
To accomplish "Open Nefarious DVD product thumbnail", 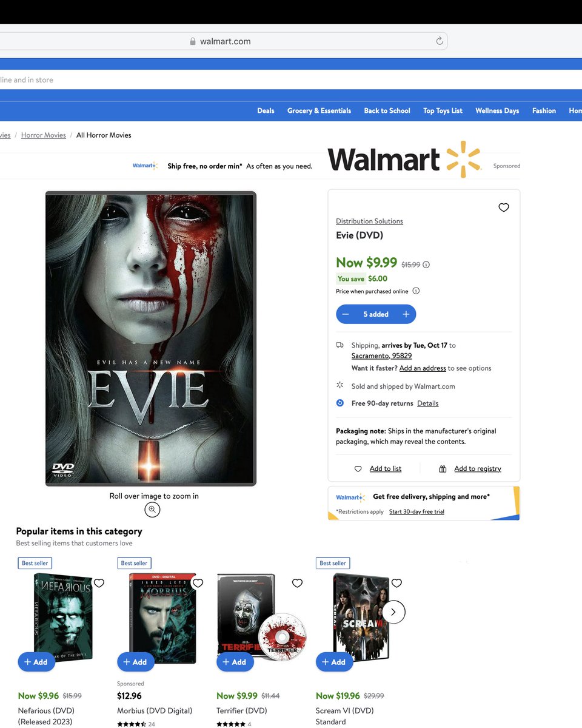I will [62, 618].
